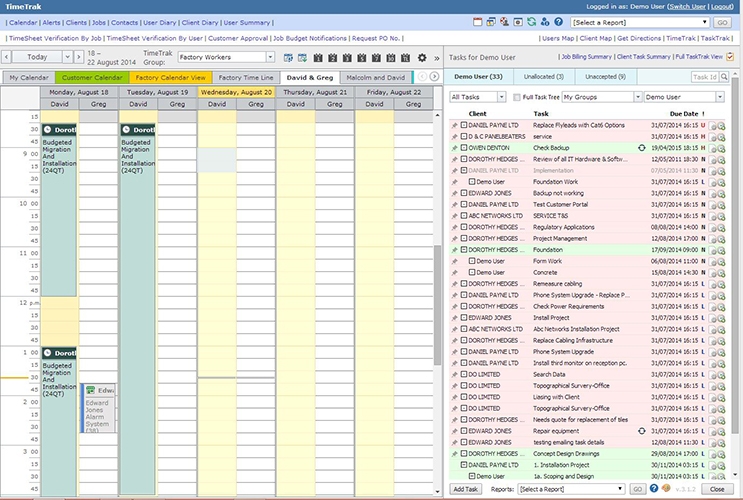Click the checklist icon next to Full TaskTrak View

730,57
